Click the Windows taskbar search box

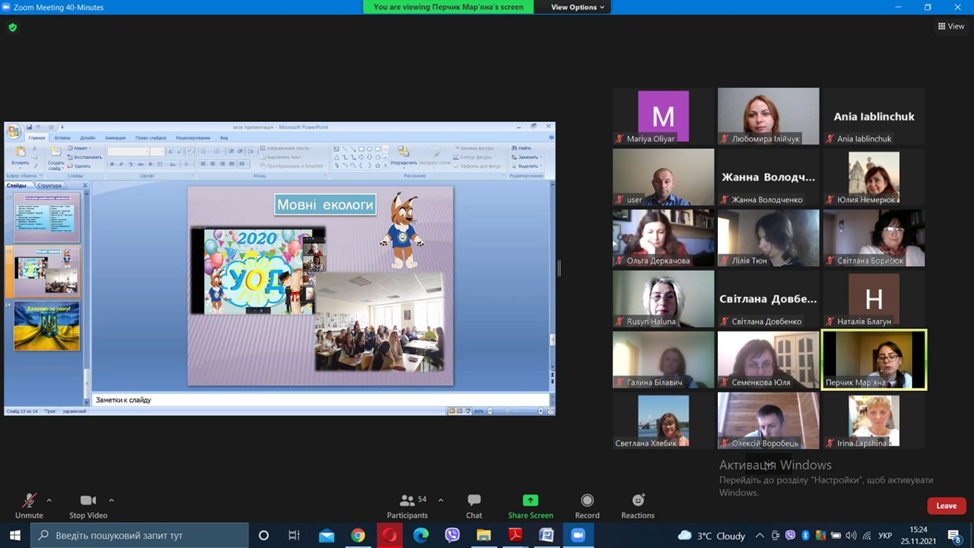point(140,535)
